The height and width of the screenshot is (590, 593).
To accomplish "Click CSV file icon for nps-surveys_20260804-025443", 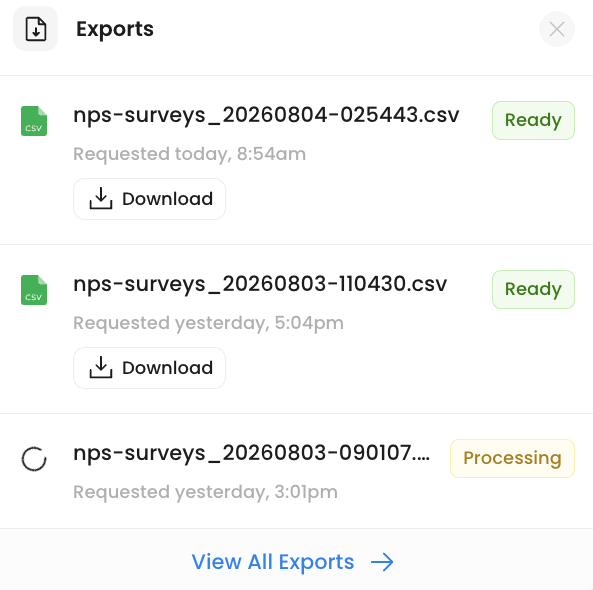I will tap(34, 121).
